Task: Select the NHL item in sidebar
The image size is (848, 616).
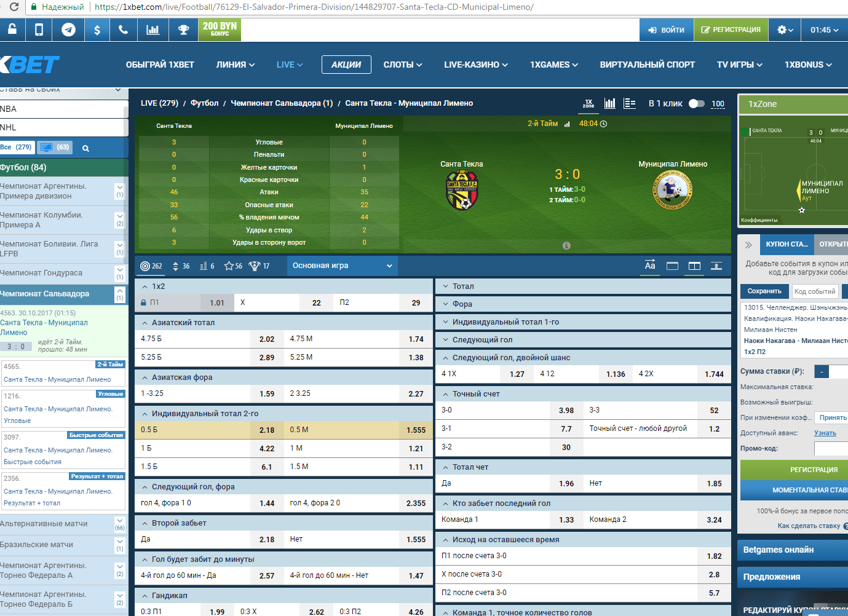Action: click(61, 127)
